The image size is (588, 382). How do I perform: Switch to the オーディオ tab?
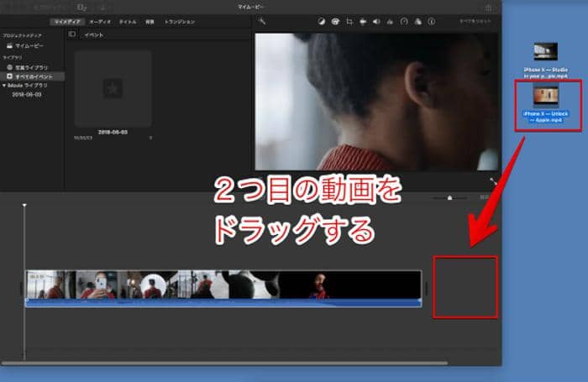[100, 22]
